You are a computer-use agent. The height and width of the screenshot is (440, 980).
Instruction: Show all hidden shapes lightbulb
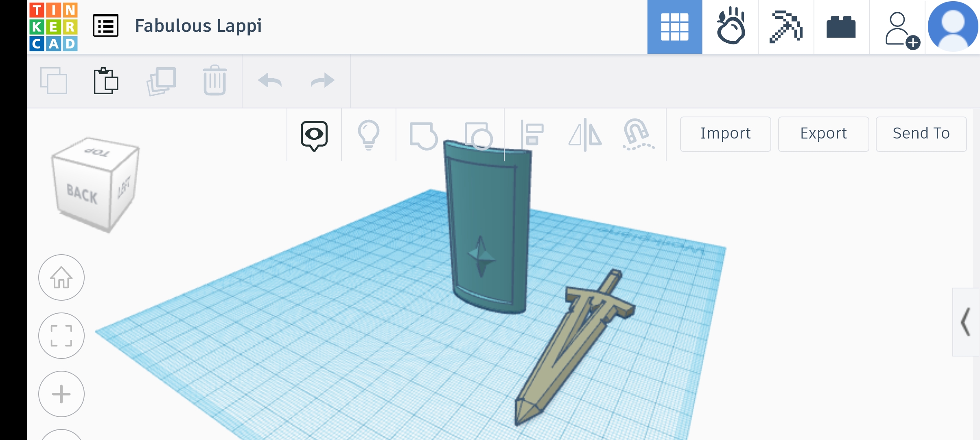(369, 135)
